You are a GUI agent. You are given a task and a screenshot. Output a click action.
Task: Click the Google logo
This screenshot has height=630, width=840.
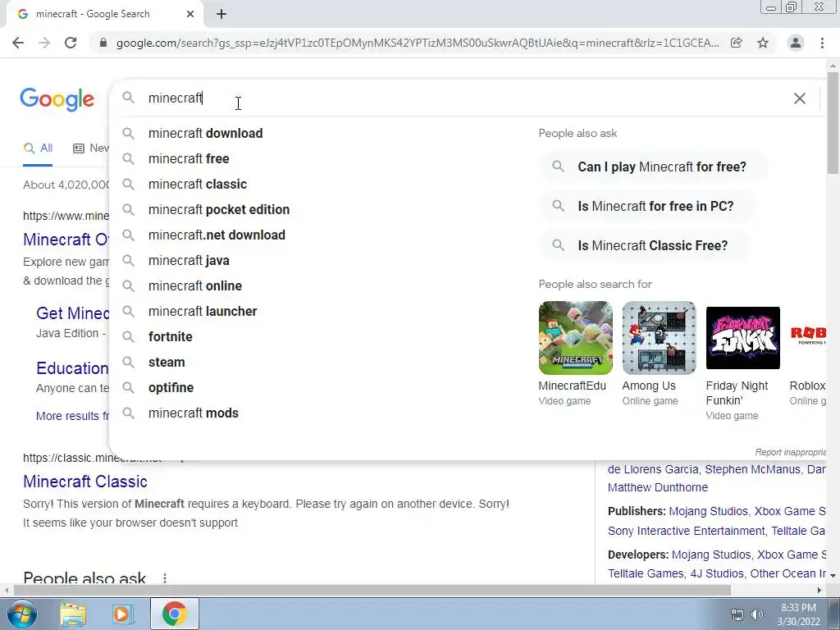pos(57,99)
